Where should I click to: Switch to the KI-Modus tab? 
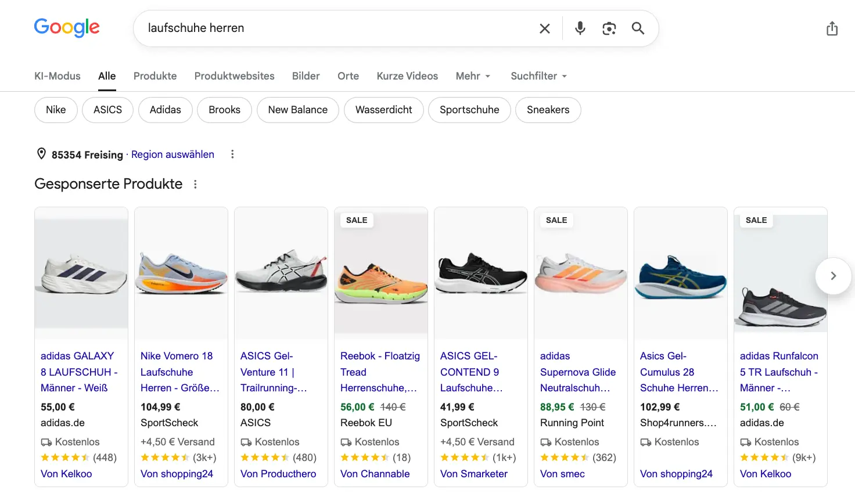(58, 76)
